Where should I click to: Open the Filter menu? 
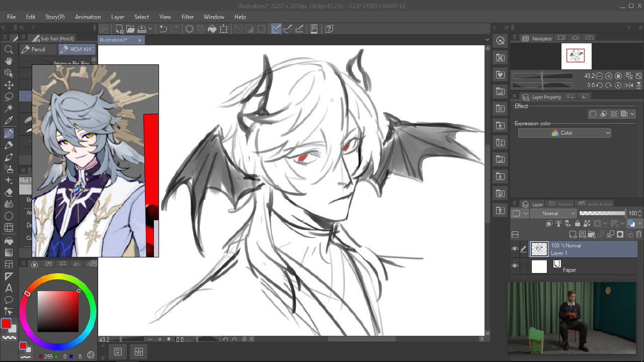pos(188,17)
